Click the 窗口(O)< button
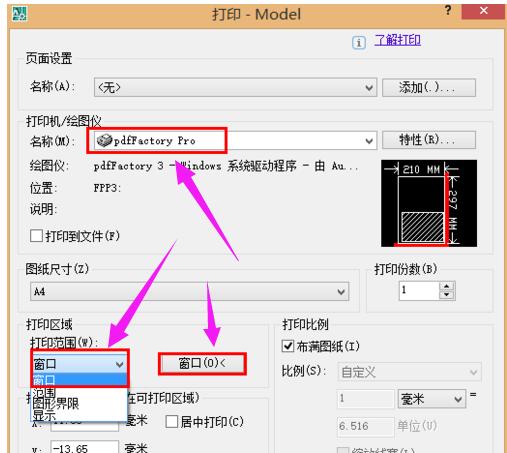Screen dimensions: 507x453 [x=202, y=364]
